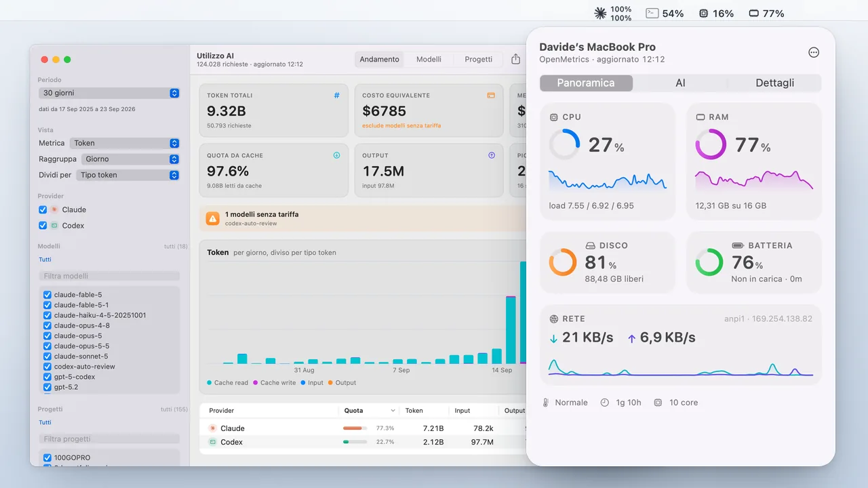Click the disk drive icon beside DISCO
868x488 pixels.
(x=590, y=245)
